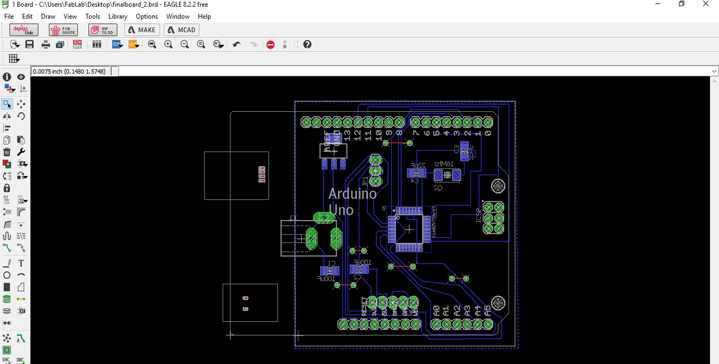Open the Library menu
This screenshot has height=364, width=719.
coord(118,17)
